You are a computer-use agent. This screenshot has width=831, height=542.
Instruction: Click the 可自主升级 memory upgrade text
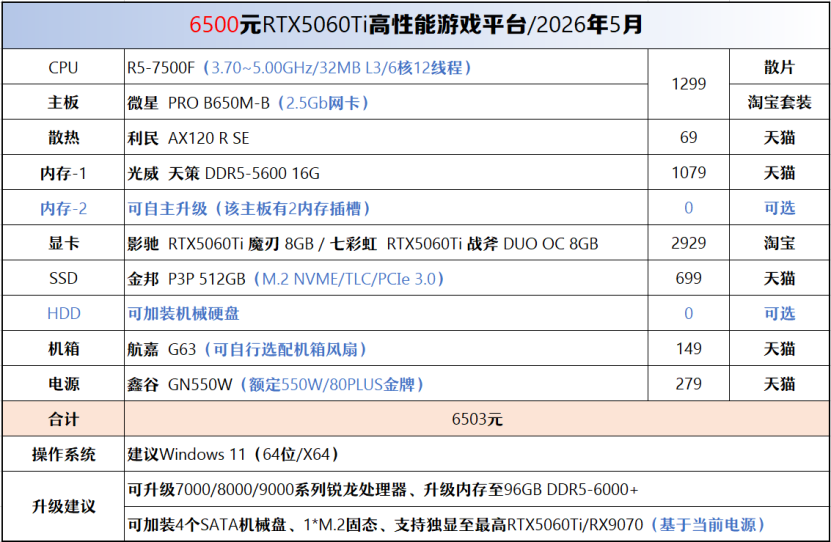[249, 208]
